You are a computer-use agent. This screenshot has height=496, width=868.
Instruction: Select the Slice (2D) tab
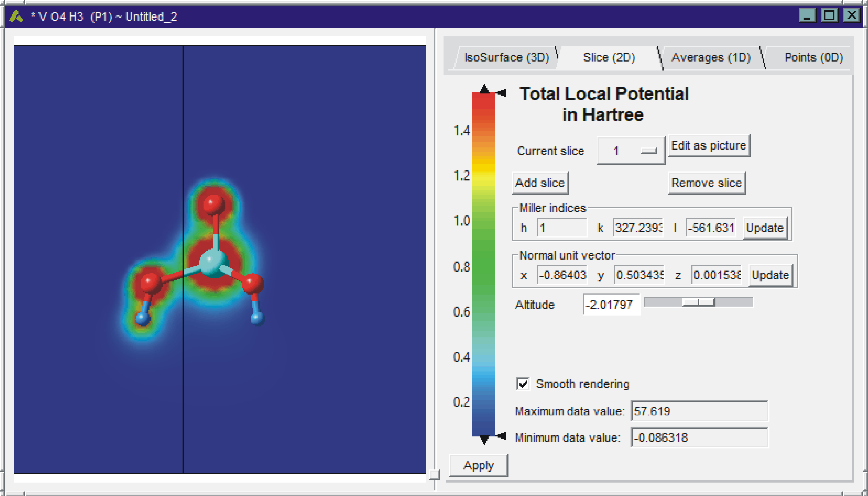point(609,57)
